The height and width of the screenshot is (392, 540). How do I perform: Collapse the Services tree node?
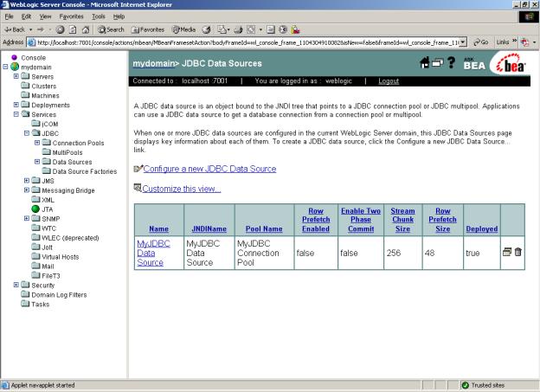point(16,114)
